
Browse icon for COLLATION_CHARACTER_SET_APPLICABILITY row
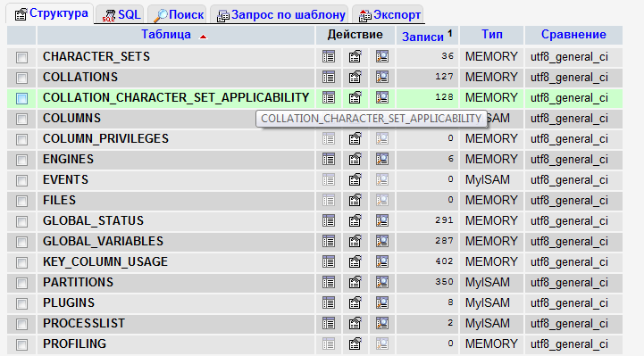[329, 97]
